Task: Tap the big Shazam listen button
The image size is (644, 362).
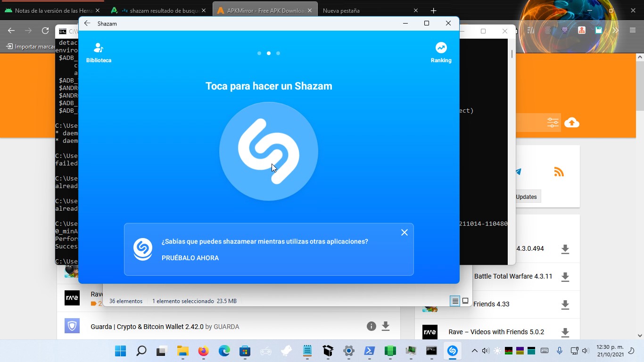Action: click(269, 151)
